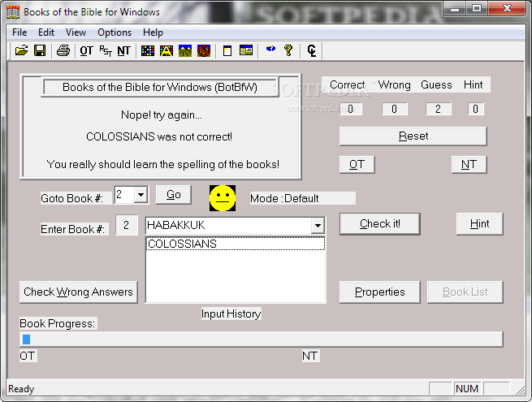This screenshot has width=532, height=402.
Task: Click the printer toolbar icon
Action: tap(63, 51)
